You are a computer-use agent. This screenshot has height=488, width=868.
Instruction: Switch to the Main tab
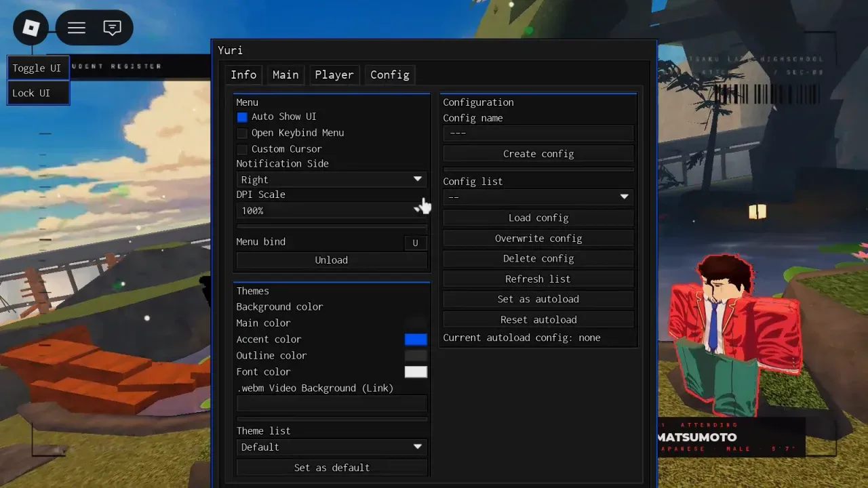(285, 75)
